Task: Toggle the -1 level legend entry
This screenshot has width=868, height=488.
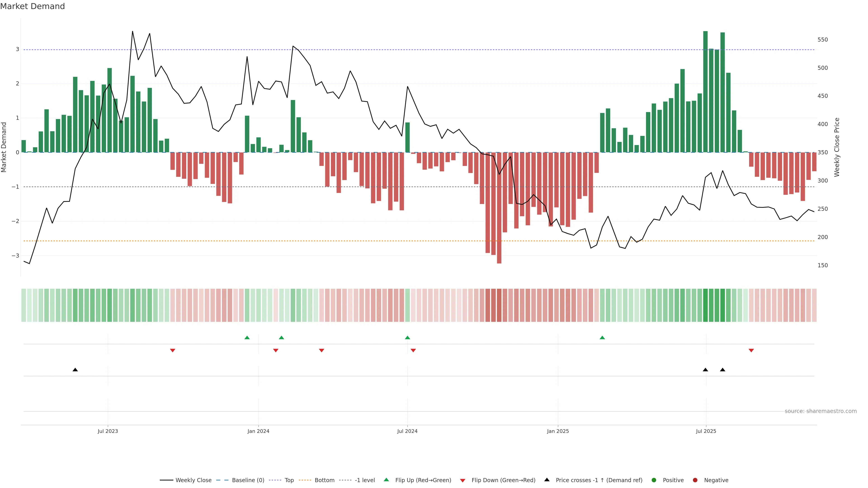Action: tap(365, 480)
